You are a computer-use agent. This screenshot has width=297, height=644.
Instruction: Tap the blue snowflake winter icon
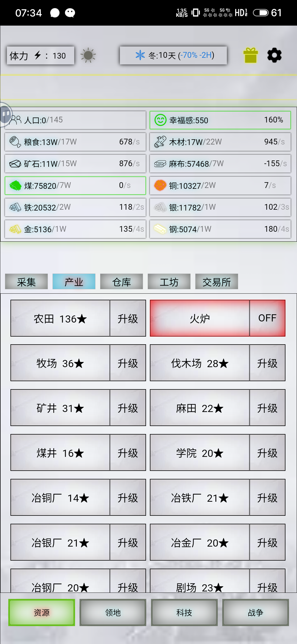coord(140,55)
